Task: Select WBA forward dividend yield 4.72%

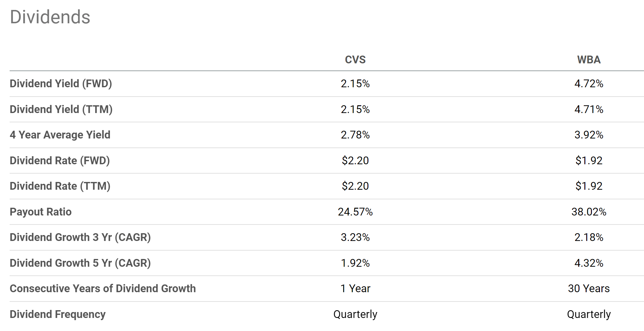Action: point(588,84)
